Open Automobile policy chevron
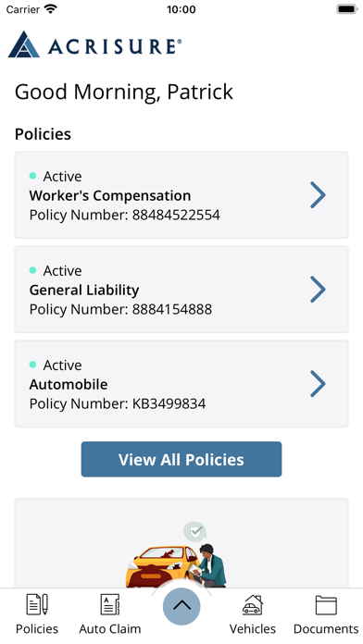 (x=318, y=384)
